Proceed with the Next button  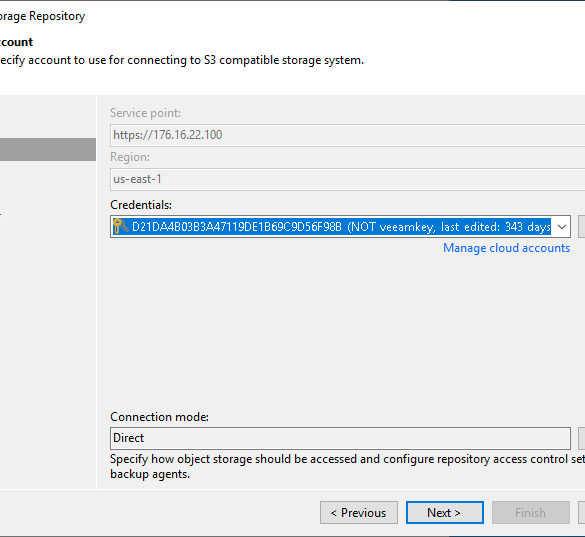pyautogui.click(x=445, y=513)
